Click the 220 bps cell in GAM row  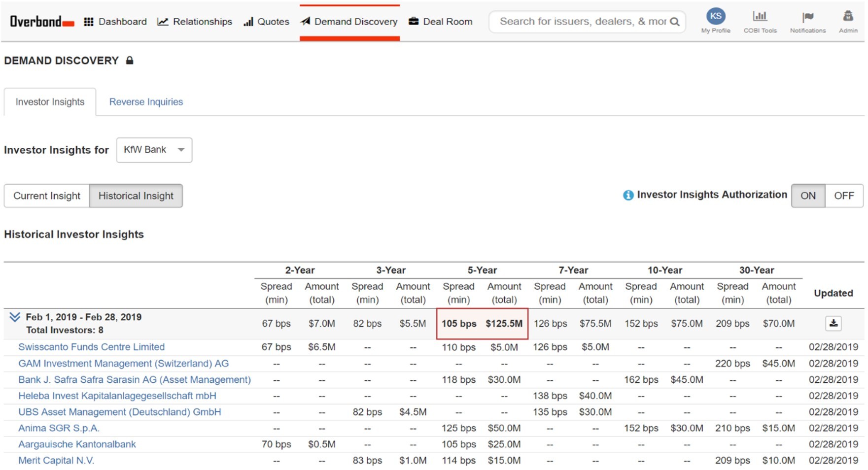[x=732, y=364]
